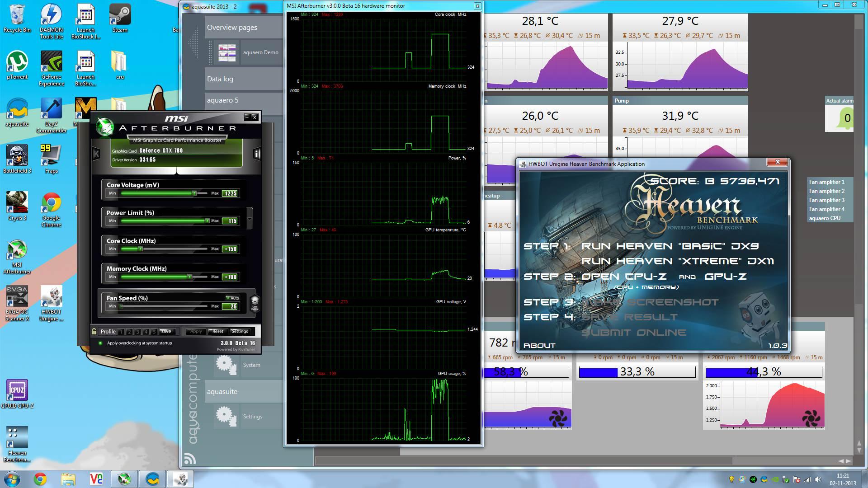Click the Afterburner Reset button
The height and width of the screenshot is (488, 868).
click(218, 332)
